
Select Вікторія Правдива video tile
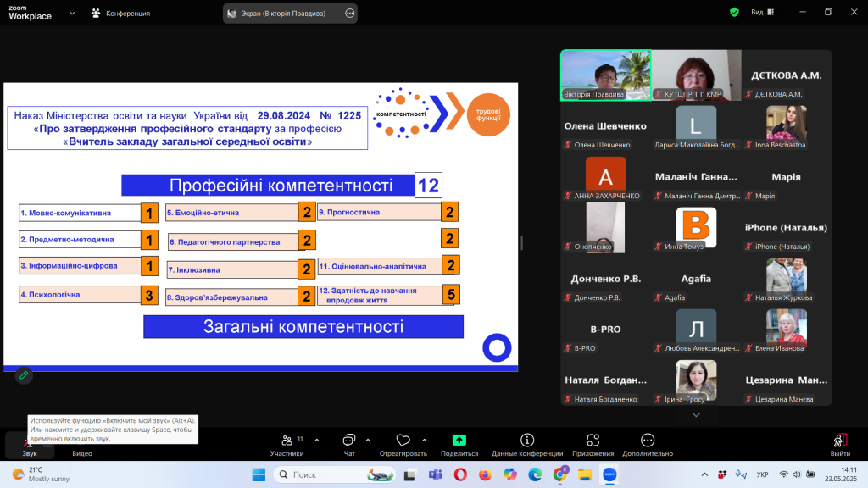(605, 75)
